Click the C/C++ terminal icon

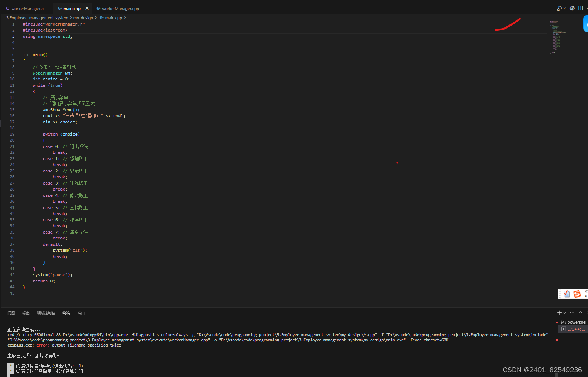tap(564, 329)
